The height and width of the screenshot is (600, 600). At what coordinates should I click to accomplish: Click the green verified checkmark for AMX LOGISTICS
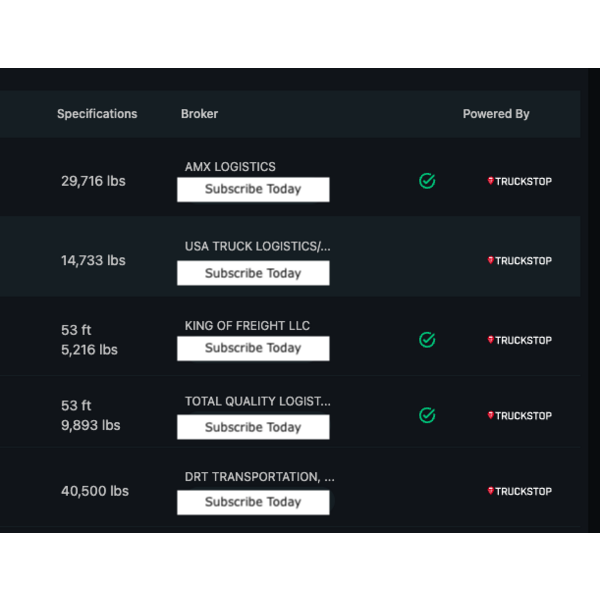click(x=427, y=181)
